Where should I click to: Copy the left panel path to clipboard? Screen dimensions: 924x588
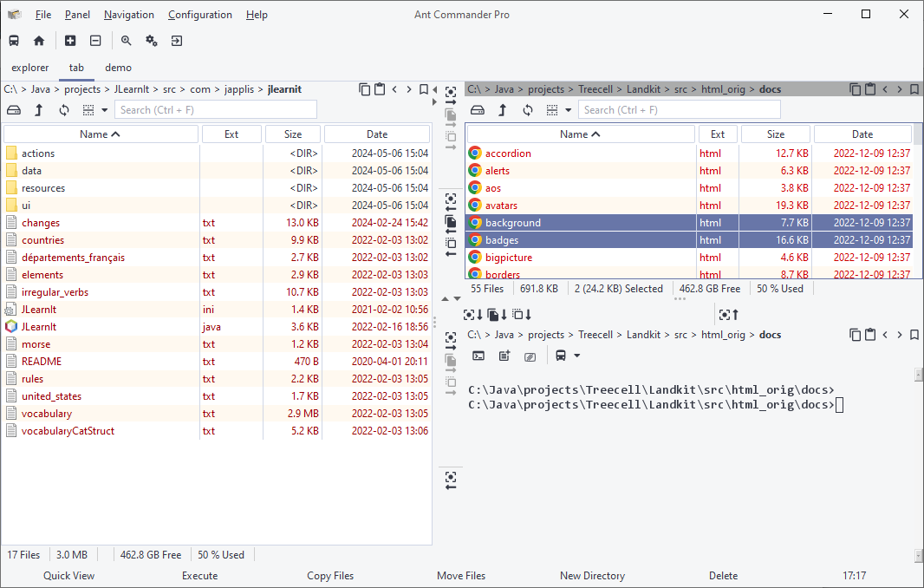point(365,89)
